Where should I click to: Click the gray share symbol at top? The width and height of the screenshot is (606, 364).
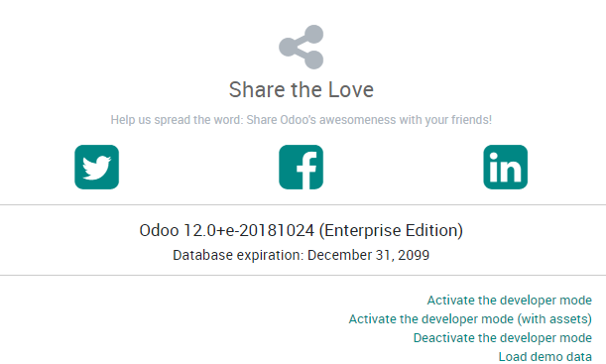pos(302,48)
